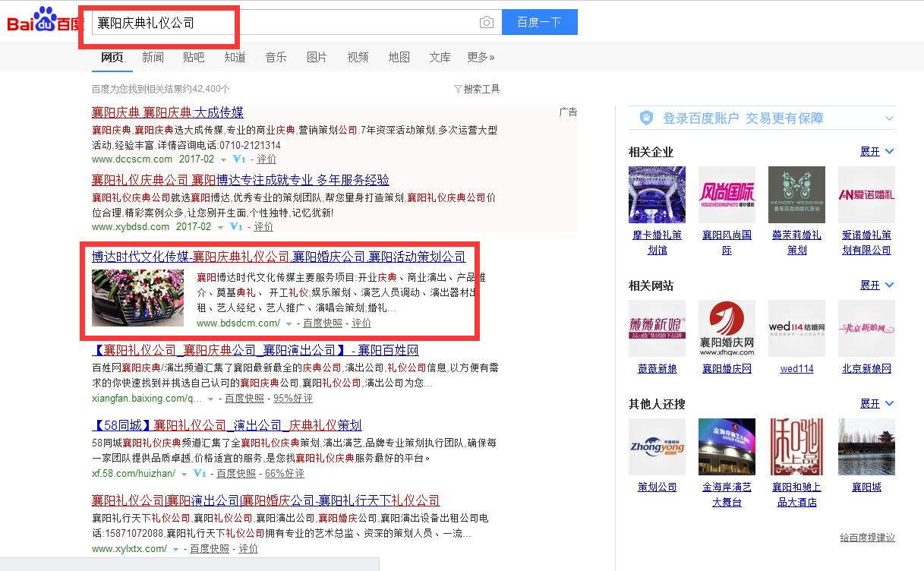The image size is (924, 571).
Task: Click the search tools filter icon
Action: 458,90
